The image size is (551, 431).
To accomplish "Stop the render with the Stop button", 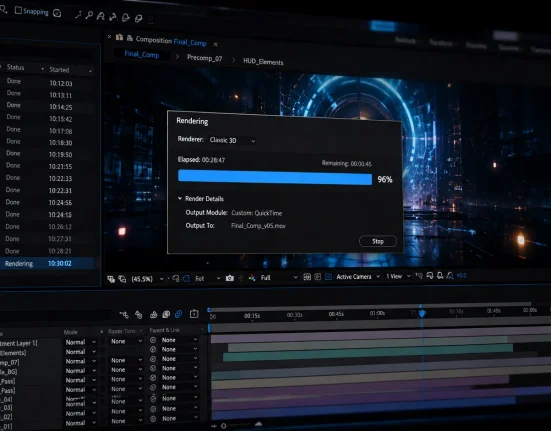I will (378, 241).
